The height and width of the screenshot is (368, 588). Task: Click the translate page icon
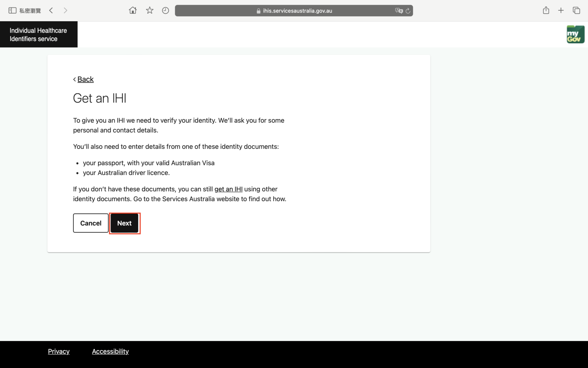tap(398, 11)
